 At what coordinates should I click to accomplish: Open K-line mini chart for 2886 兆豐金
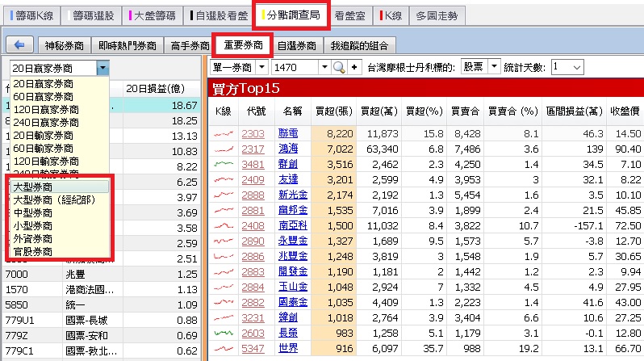click(x=224, y=257)
